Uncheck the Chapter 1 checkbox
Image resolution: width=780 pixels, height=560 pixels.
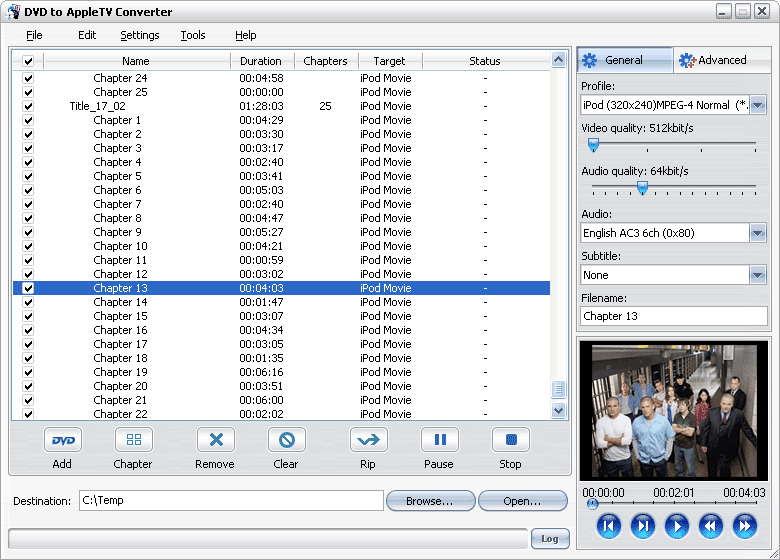coord(28,120)
